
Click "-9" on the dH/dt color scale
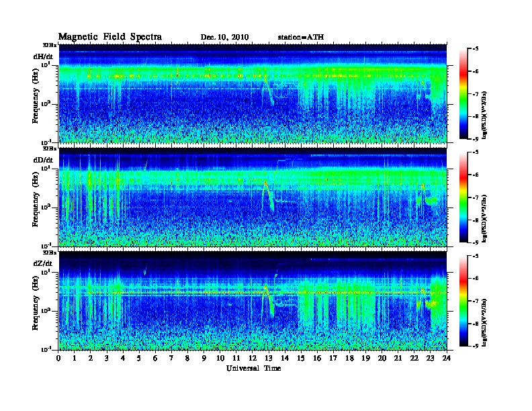(x=475, y=139)
